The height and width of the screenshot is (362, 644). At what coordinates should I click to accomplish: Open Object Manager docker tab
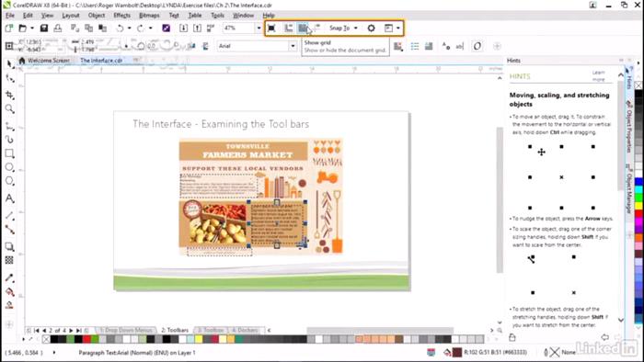(x=628, y=189)
